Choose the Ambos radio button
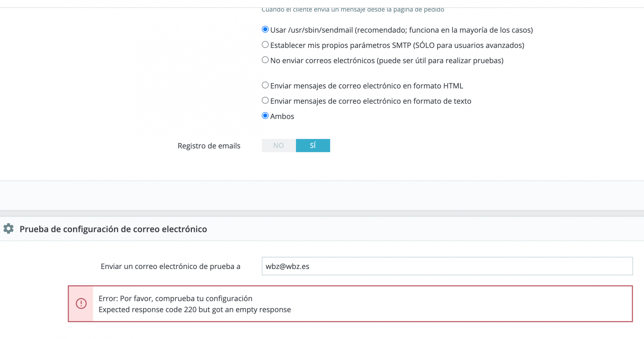This screenshot has width=644, height=339. [x=265, y=116]
